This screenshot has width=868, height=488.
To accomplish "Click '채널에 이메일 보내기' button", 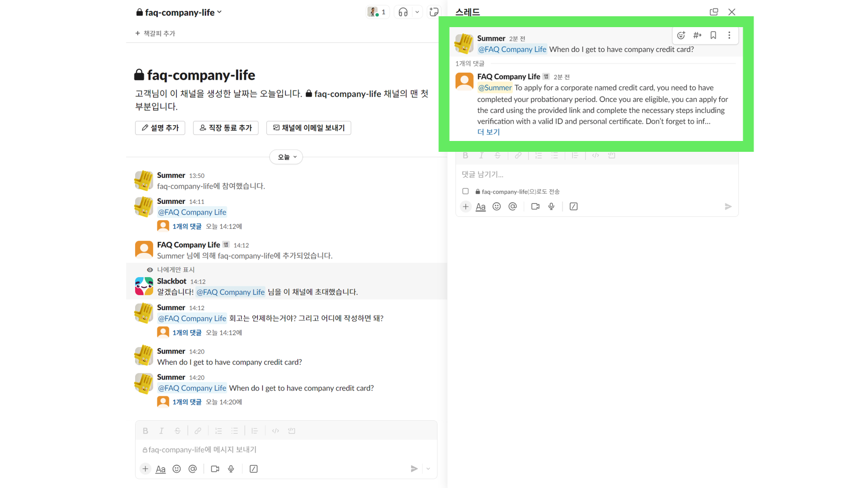I will coord(309,128).
